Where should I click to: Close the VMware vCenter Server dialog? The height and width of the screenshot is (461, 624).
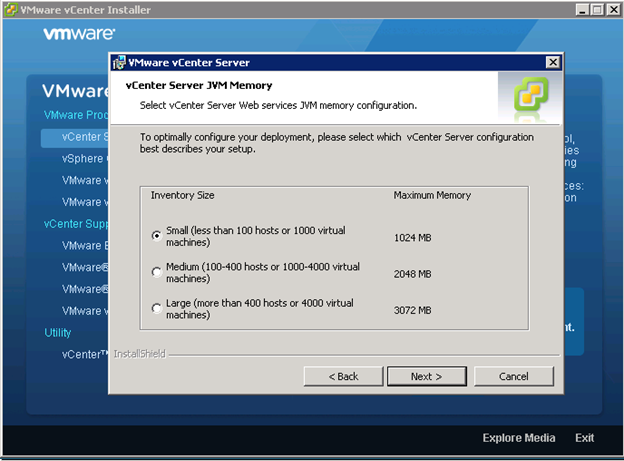click(553, 62)
